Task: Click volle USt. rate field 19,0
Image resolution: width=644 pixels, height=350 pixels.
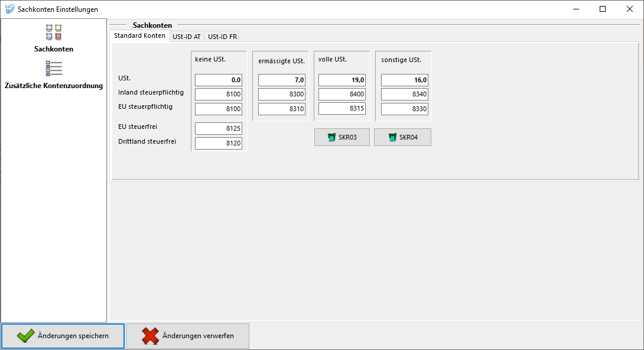Action: [x=341, y=80]
